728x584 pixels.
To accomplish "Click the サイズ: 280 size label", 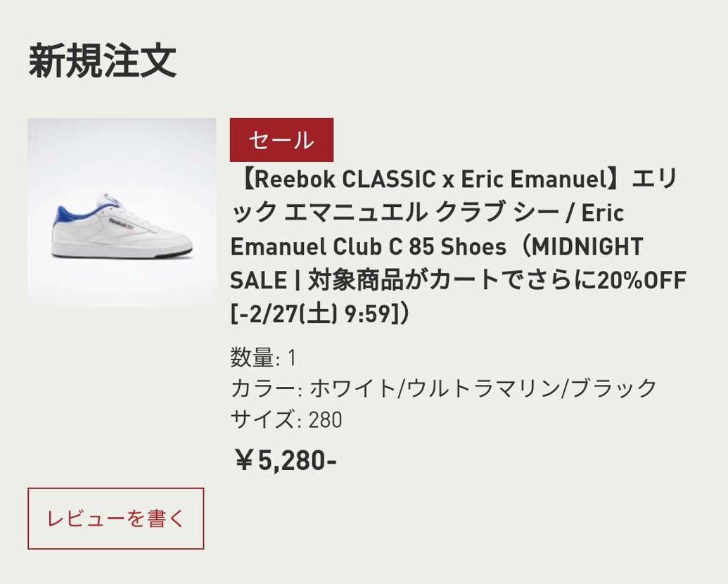I will click(285, 419).
